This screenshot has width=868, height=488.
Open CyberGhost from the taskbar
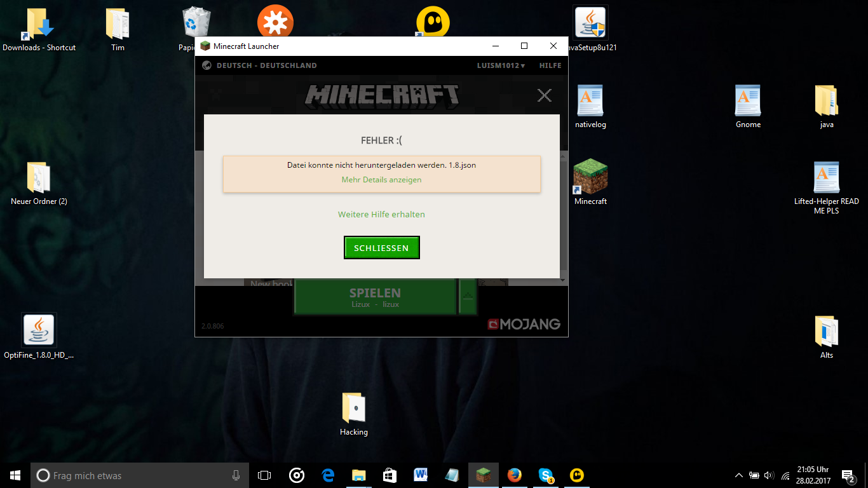click(577, 475)
